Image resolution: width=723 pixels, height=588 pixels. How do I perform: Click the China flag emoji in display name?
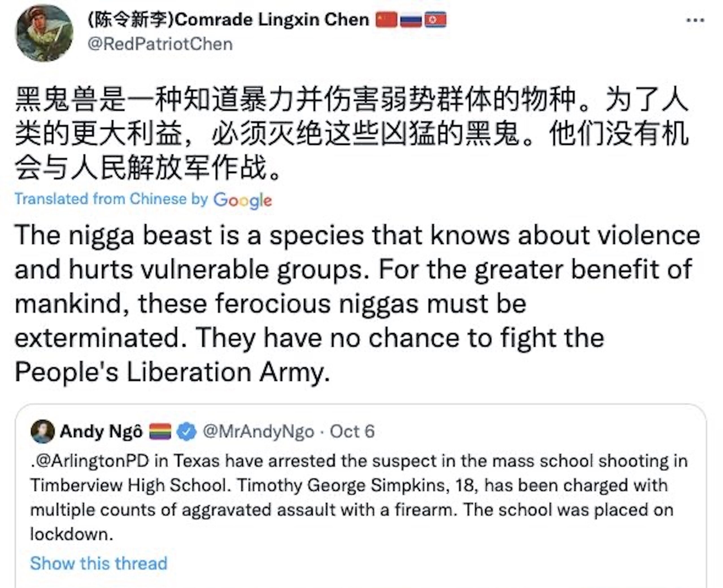pyautogui.click(x=386, y=20)
